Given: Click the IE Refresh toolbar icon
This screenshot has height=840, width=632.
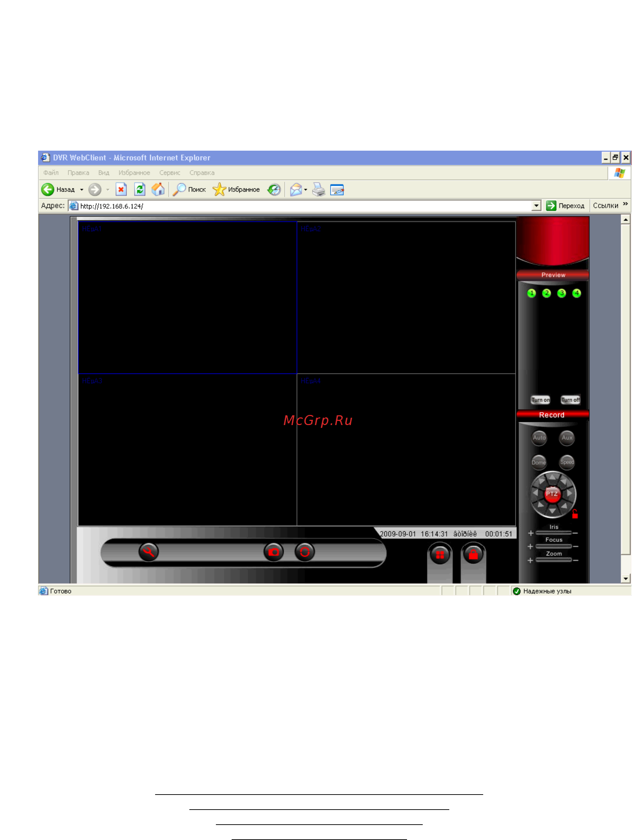Looking at the screenshot, I should 140,189.
